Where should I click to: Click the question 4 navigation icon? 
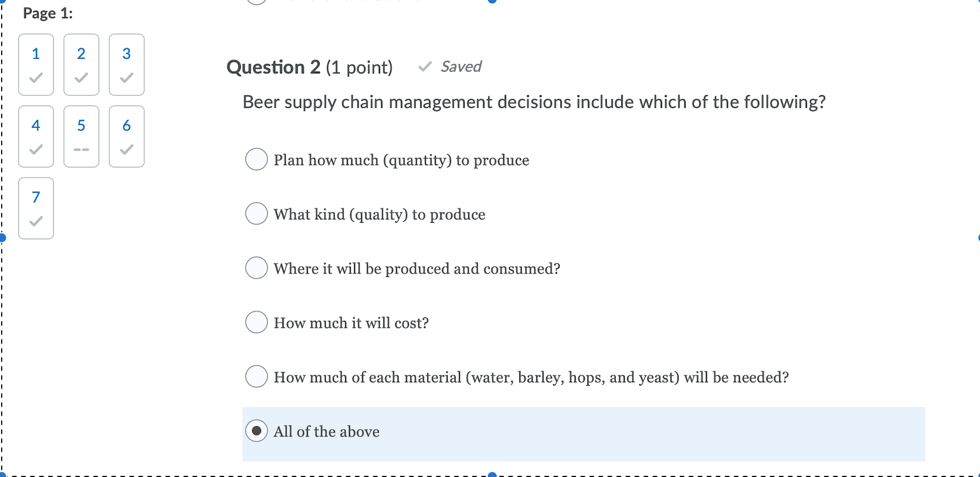coord(36,136)
